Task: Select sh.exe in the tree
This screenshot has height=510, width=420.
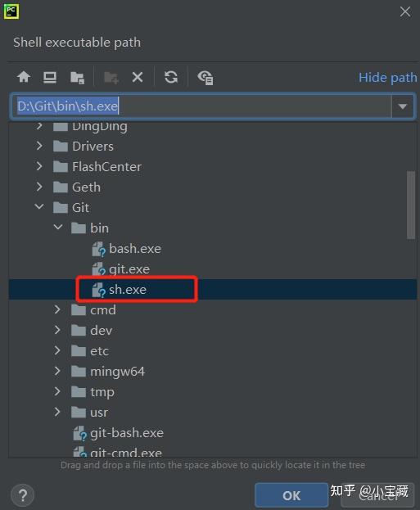Action: (213, 289)
